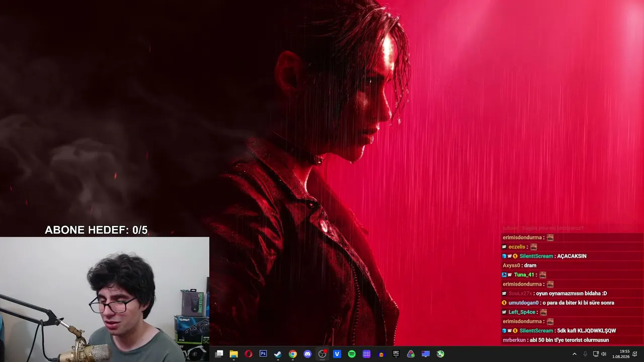Click the username Tuna_41 in chat
The width and height of the screenshot is (644, 362).
524,275
